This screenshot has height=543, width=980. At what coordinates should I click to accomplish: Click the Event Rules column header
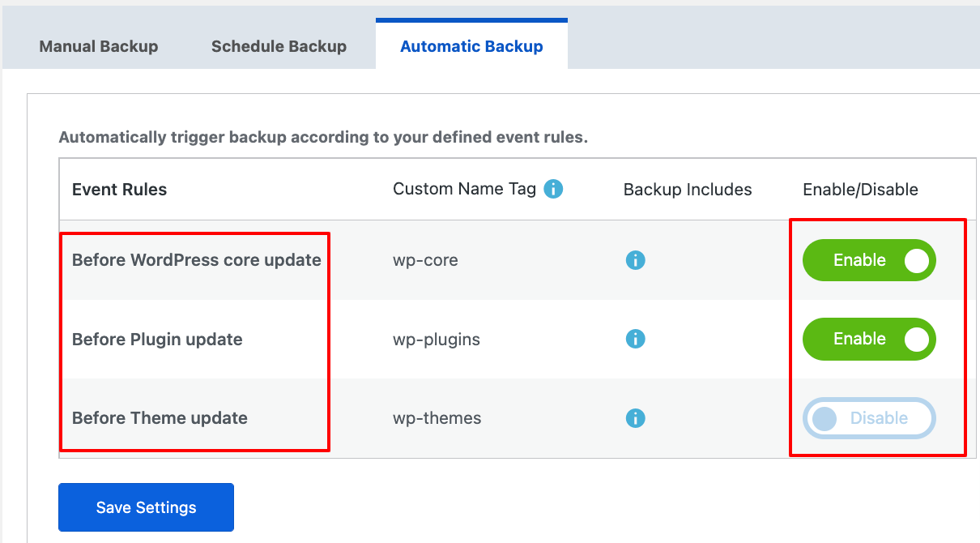tap(119, 189)
